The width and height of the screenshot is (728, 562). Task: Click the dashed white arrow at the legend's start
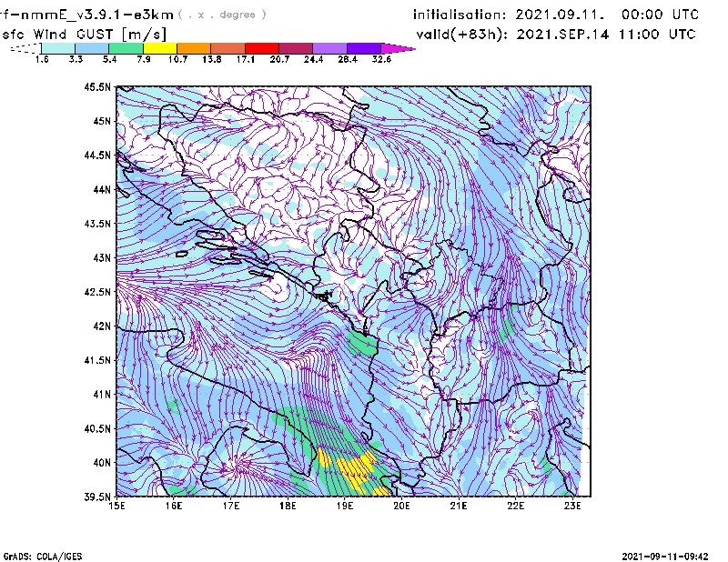pos(25,48)
